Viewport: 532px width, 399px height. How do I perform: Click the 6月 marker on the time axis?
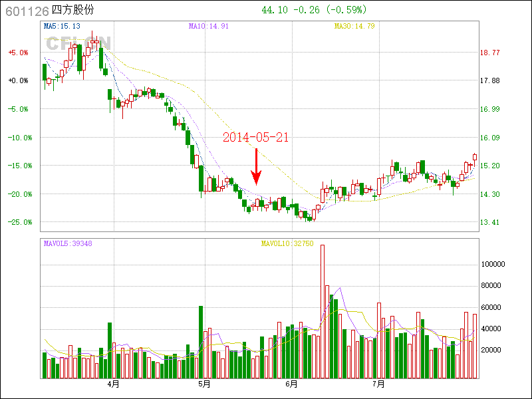pos(291,384)
